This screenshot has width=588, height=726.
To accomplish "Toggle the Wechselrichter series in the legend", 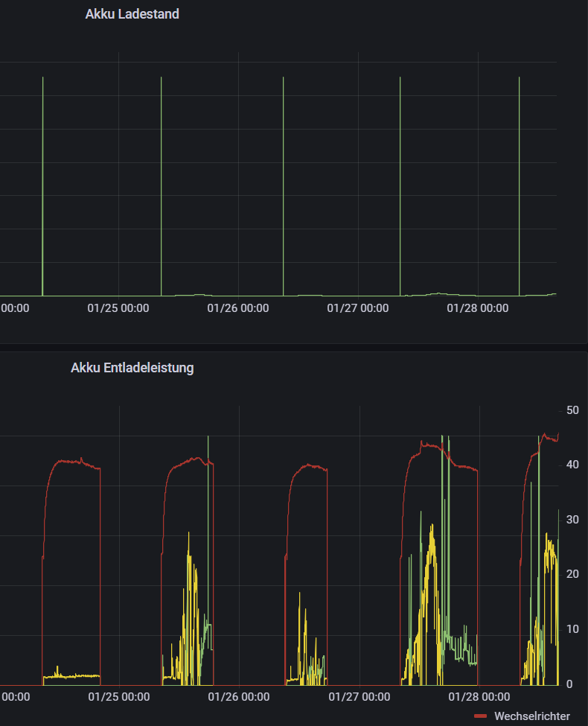I will tap(531, 716).
